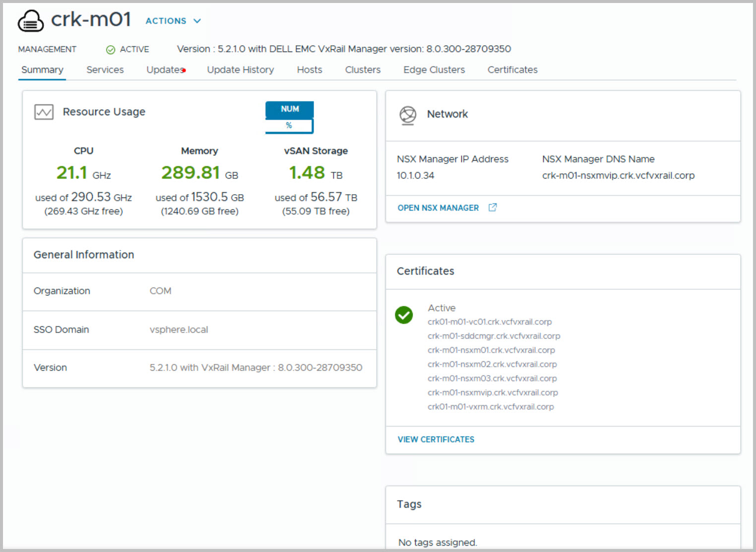Open the Services tab
756x552 pixels.
click(105, 70)
